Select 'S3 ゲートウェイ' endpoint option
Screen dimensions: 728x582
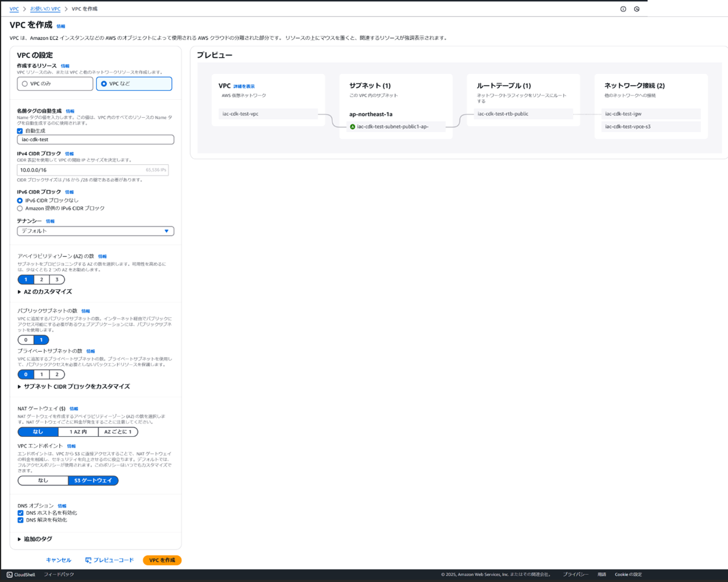click(93, 481)
